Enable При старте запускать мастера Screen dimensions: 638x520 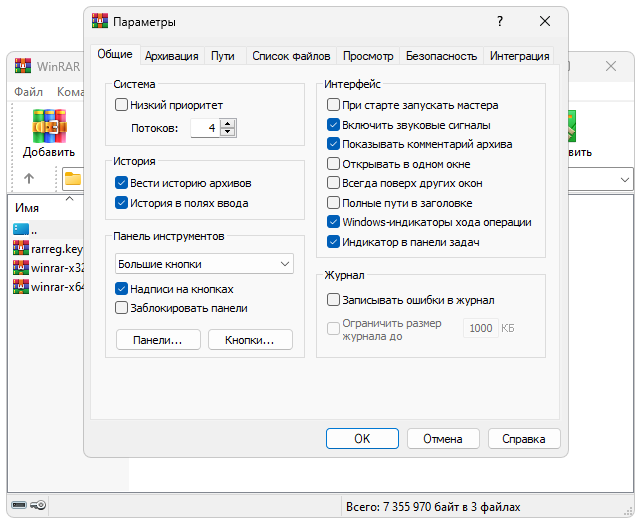coord(333,105)
